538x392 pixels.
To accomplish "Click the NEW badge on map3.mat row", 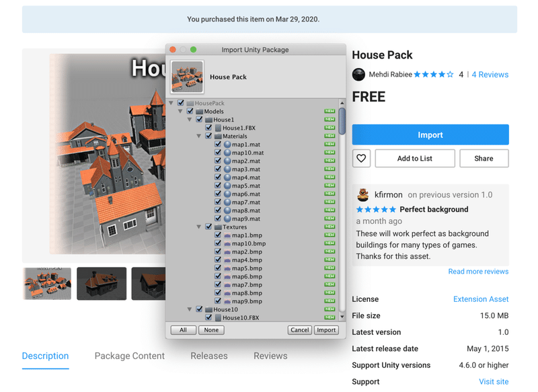I will [x=330, y=169].
